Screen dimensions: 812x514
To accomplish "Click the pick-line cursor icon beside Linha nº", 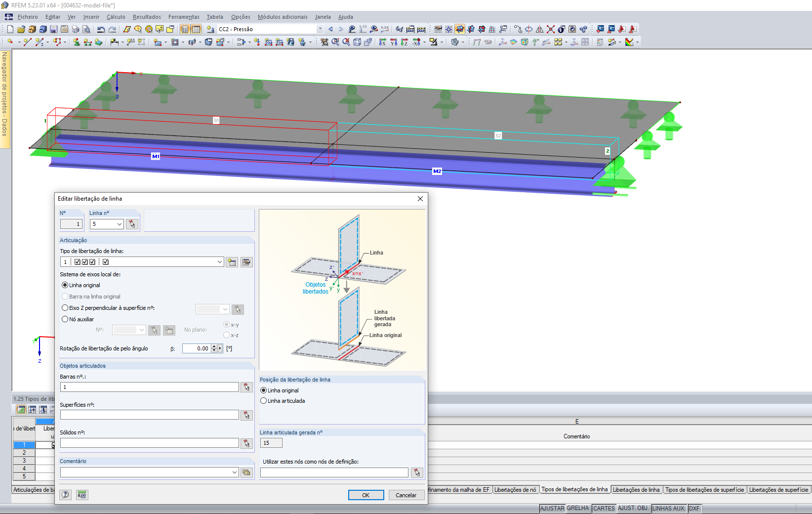I will (132, 224).
